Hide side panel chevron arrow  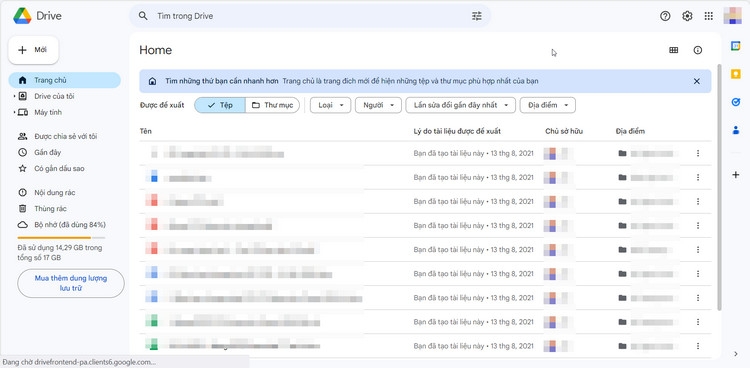coord(736,354)
